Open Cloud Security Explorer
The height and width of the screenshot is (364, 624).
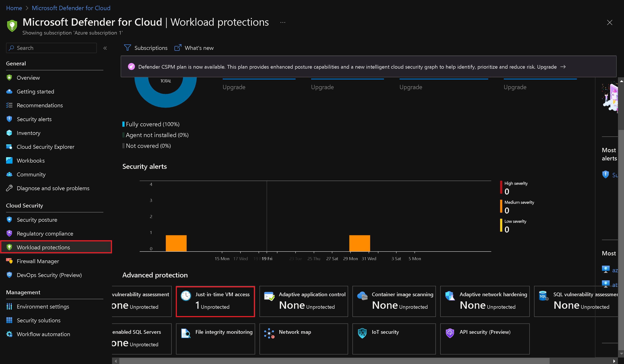tap(45, 147)
